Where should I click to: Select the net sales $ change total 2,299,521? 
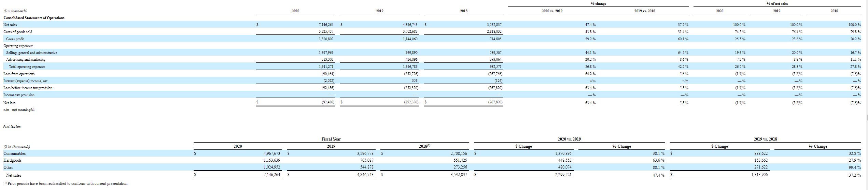563,174
